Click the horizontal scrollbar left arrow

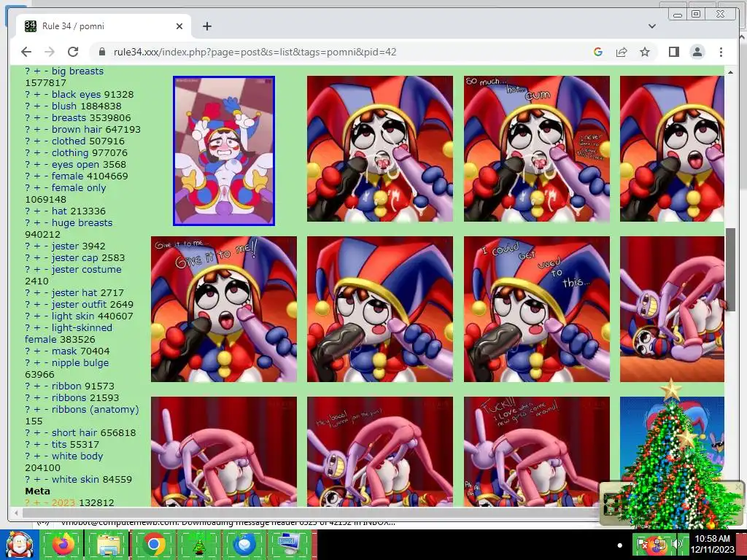click(x=16, y=513)
